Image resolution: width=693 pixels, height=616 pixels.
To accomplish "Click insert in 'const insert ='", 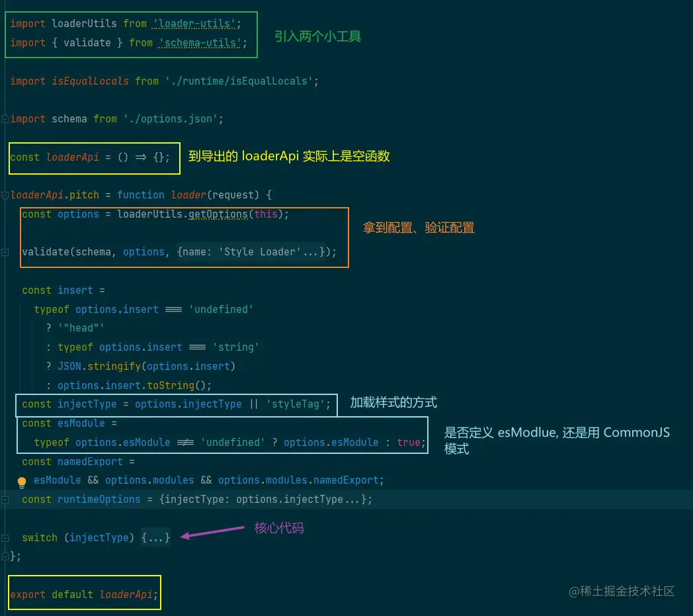I will pos(75,290).
